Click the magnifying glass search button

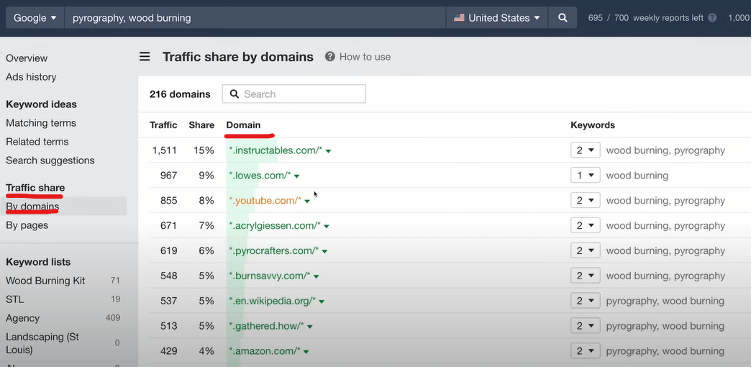(x=563, y=18)
